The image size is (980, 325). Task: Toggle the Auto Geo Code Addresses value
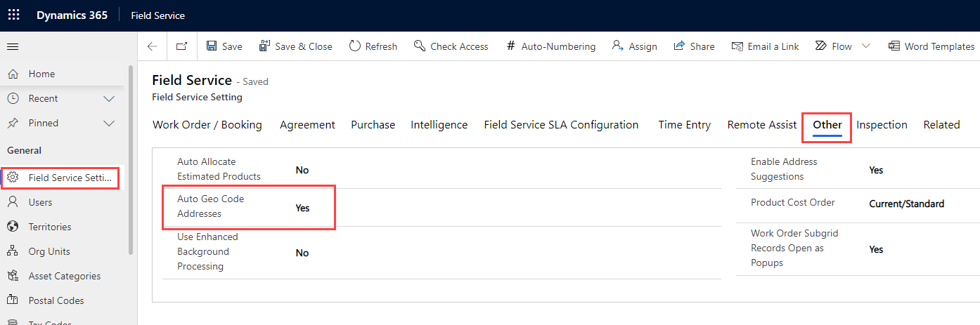[302, 208]
